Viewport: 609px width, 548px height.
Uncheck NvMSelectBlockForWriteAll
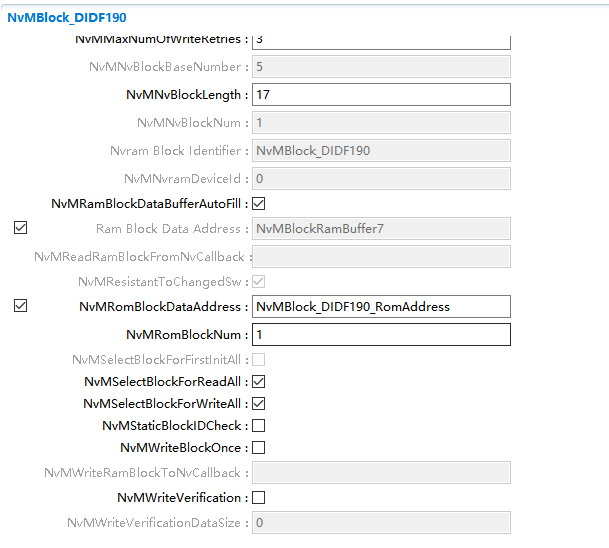click(x=258, y=404)
